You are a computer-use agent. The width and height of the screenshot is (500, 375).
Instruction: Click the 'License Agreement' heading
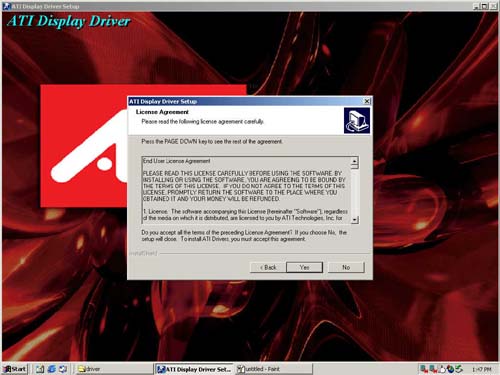[162, 112]
